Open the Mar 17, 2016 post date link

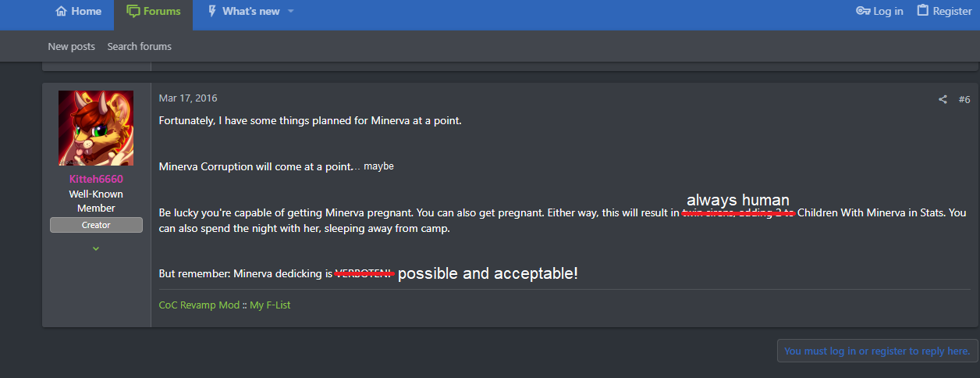coord(188,98)
